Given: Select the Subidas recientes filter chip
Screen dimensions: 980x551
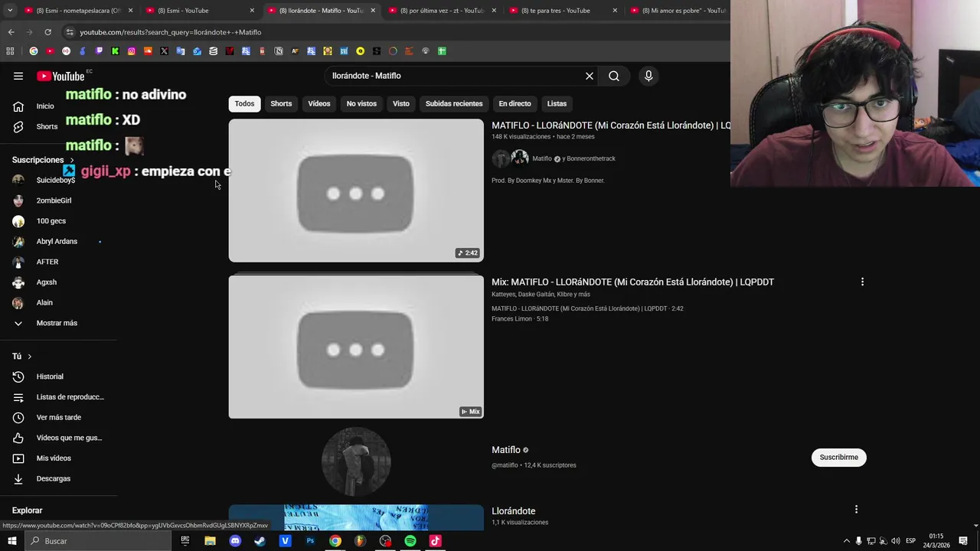Looking at the screenshot, I should [454, 103].
